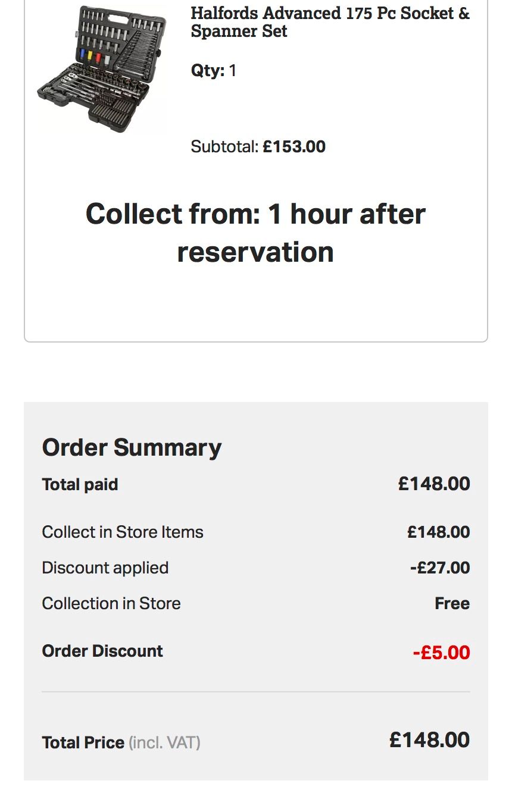Open Halfords Advanced 175 Pc Socket title
The width and height of the screenshot is (512, 812).
tap(330, 22)
